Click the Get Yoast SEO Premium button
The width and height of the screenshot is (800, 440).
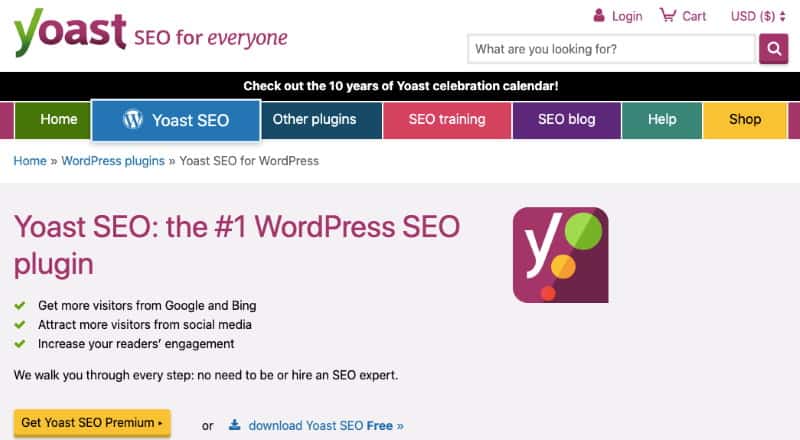92,423
